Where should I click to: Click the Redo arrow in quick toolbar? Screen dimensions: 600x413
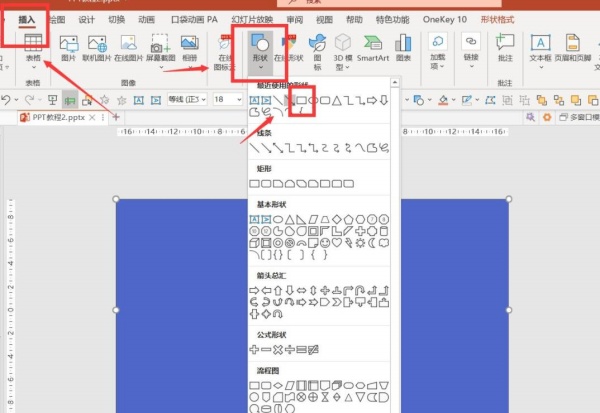(29, 100)
